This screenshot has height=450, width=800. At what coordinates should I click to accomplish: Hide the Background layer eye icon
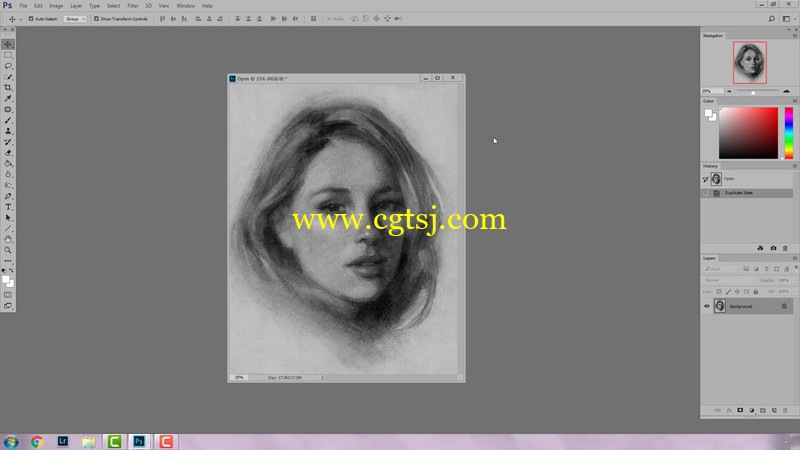[x=707, y=306]
